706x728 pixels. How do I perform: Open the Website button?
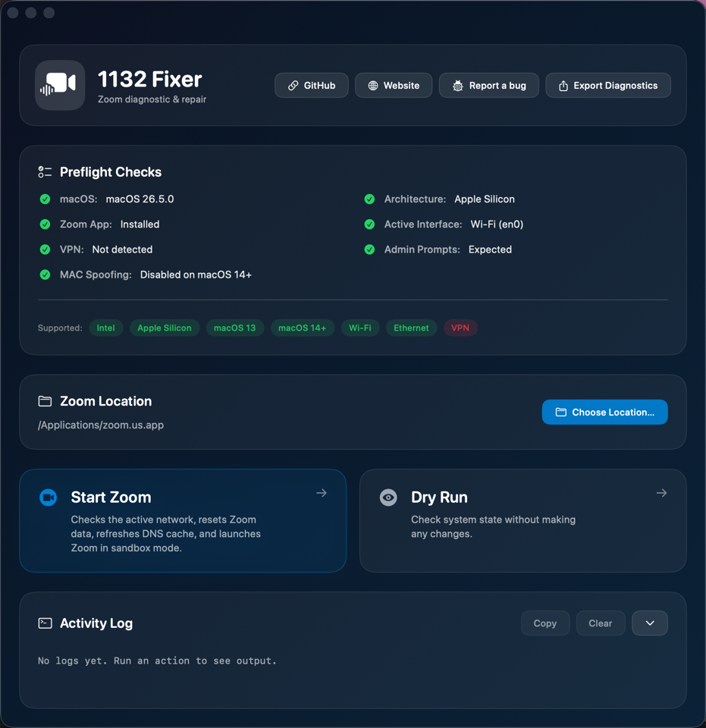394,86
